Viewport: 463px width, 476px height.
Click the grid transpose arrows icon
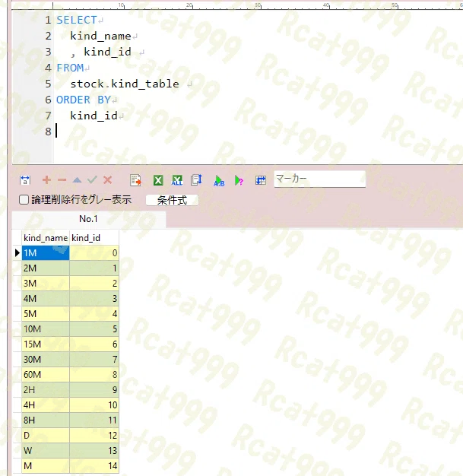tap(261, 180)
